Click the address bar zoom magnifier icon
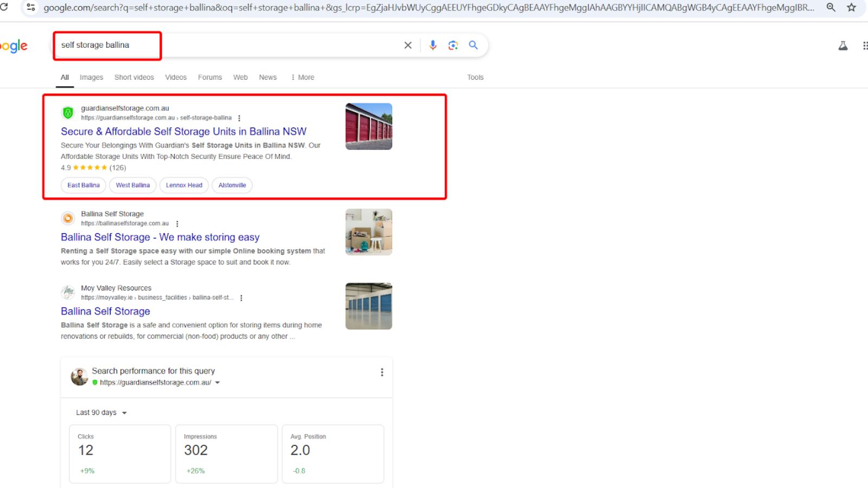 831,7
